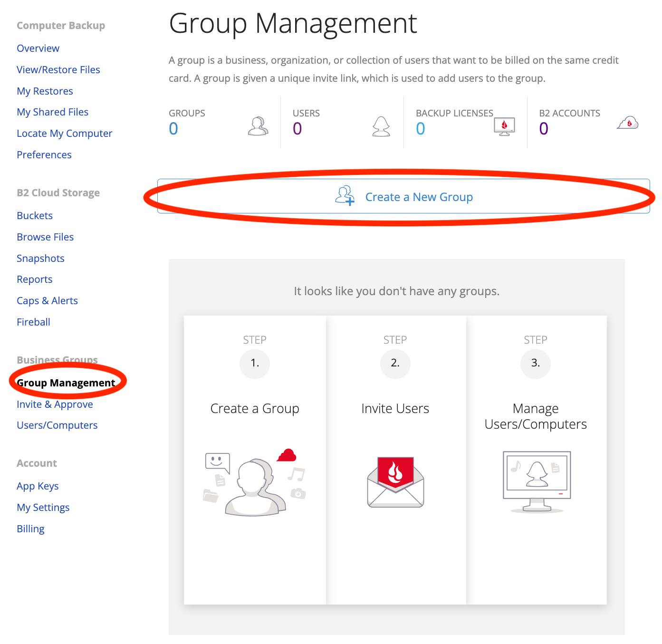
Task: Open Computer Backup Preferences
Action: (44, 155)
